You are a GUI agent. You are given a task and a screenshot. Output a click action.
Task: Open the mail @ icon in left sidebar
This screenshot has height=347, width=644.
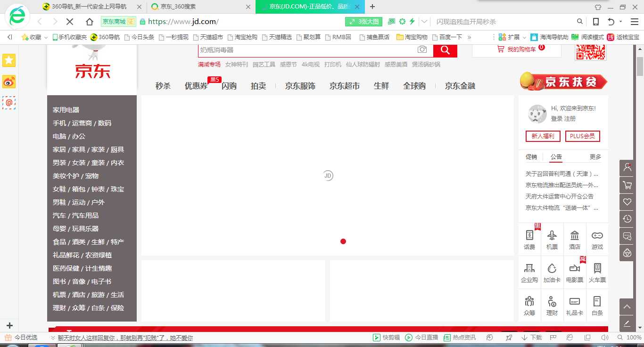coord(9,102)
